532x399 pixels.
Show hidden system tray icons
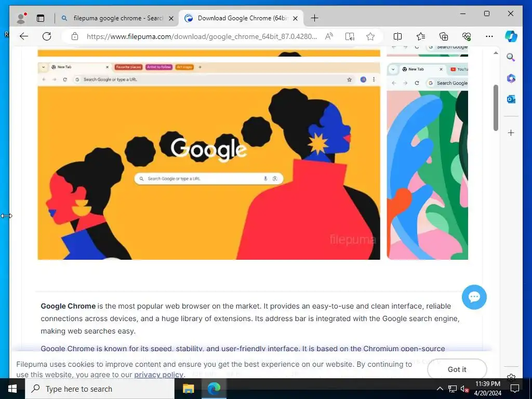pos(440,389)
